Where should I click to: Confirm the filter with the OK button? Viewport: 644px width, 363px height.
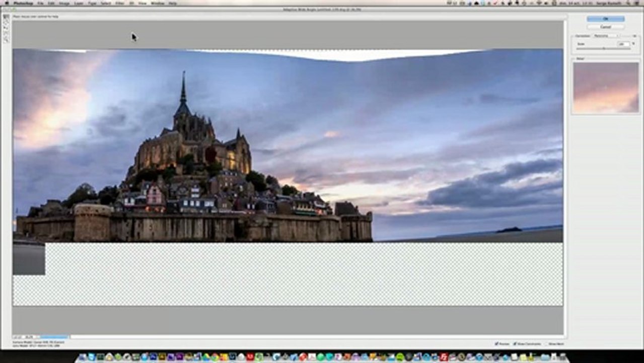coord(605,19)
